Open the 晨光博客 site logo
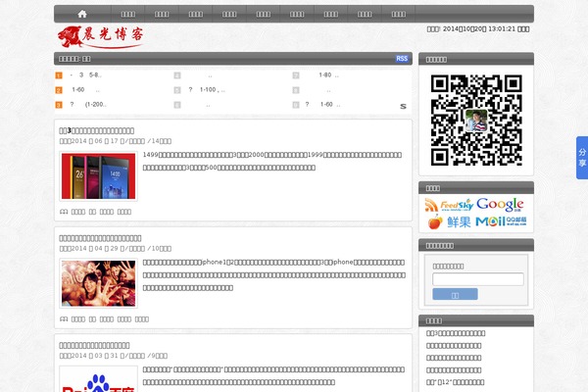Image resolution: width=588 pixels, height=392 pixels. pyautogui.click(x=101, y=37)
